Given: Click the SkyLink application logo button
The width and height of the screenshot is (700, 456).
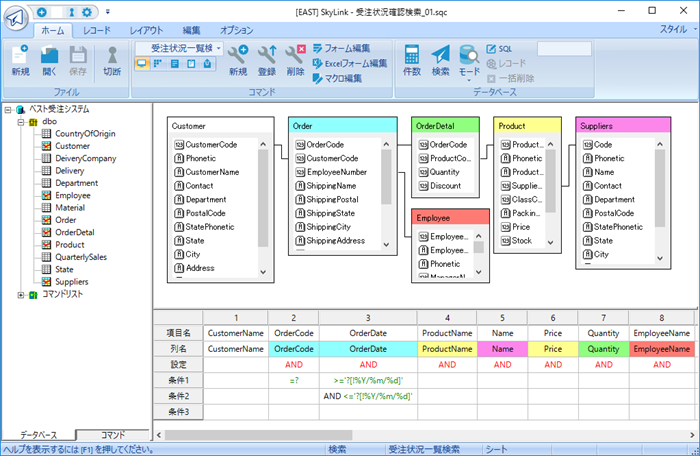Looking at the screenshot, I should 16,18.
